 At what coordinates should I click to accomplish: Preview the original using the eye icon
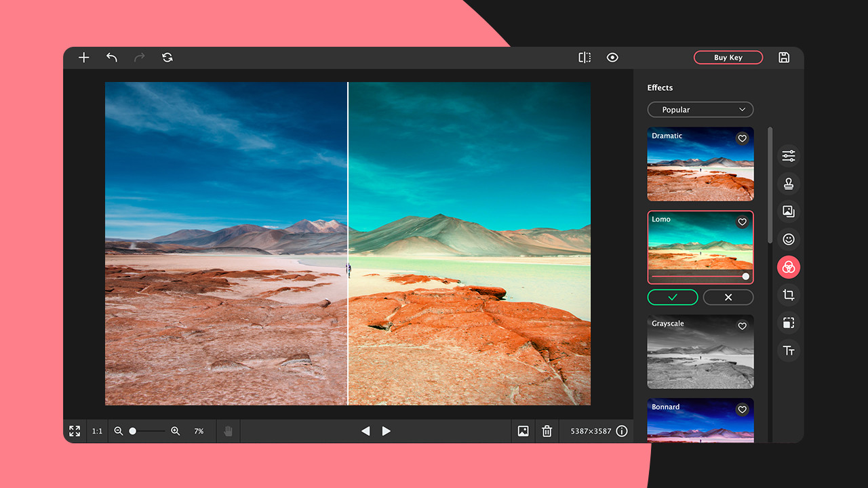click(x=612, y=58)
